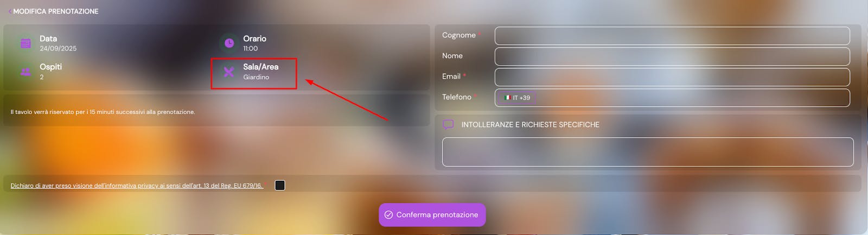Click the speech bubble icon for Intolleranze
The image size is (868, 235).
pos(448,125)
